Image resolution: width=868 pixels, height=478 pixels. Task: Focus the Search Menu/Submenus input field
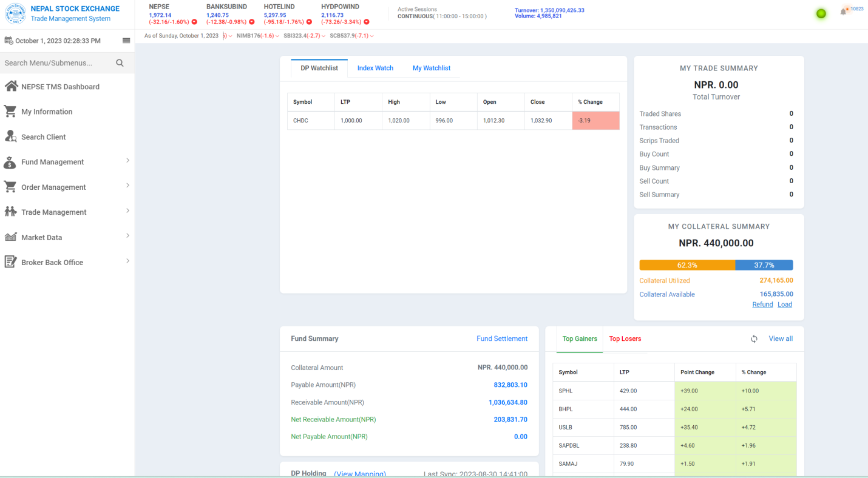pos(58,63)
